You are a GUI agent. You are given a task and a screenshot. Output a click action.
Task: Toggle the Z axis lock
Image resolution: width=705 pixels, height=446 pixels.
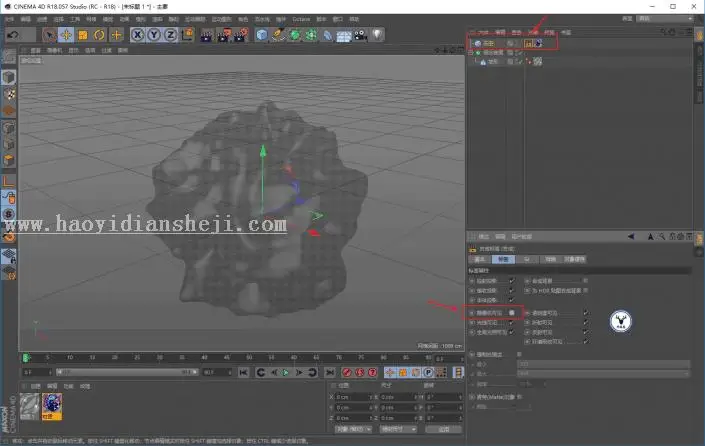pyautogui.click(x=170, y=35)
